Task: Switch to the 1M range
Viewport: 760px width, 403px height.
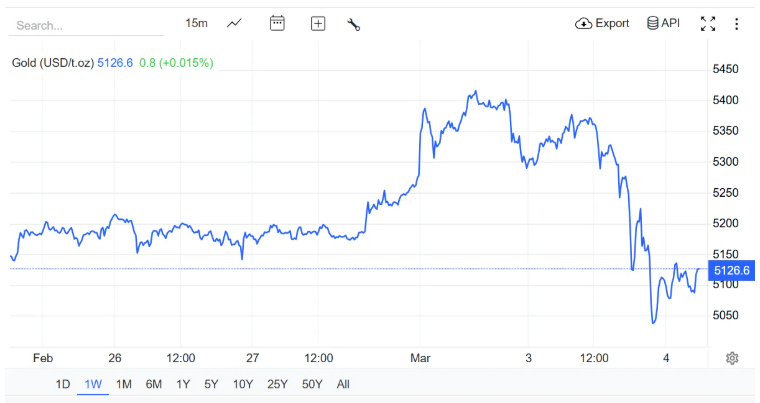Action: (x=124, y=384)
